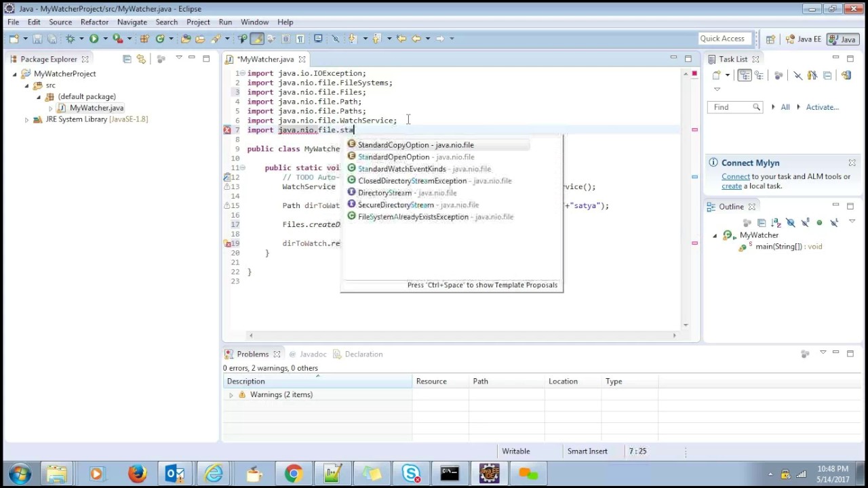
Task: Toggle Link with Editor in Package Explorer
Action: (141, 59)
